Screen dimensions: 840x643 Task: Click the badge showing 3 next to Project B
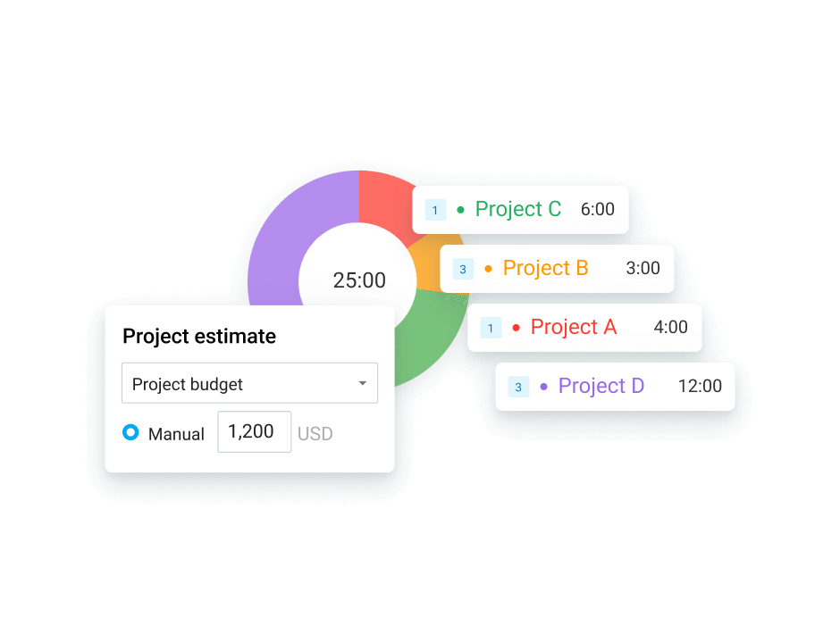(x=463, y=269)
